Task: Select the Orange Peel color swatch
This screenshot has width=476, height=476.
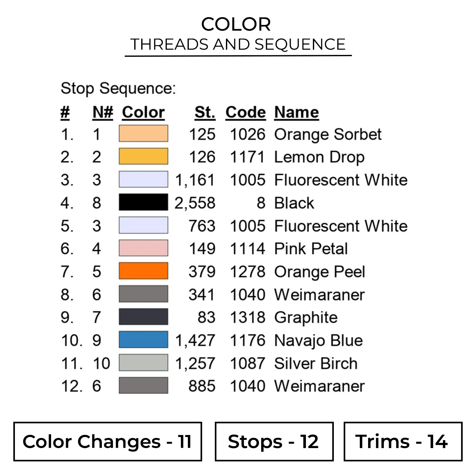Action: [143, 271]
